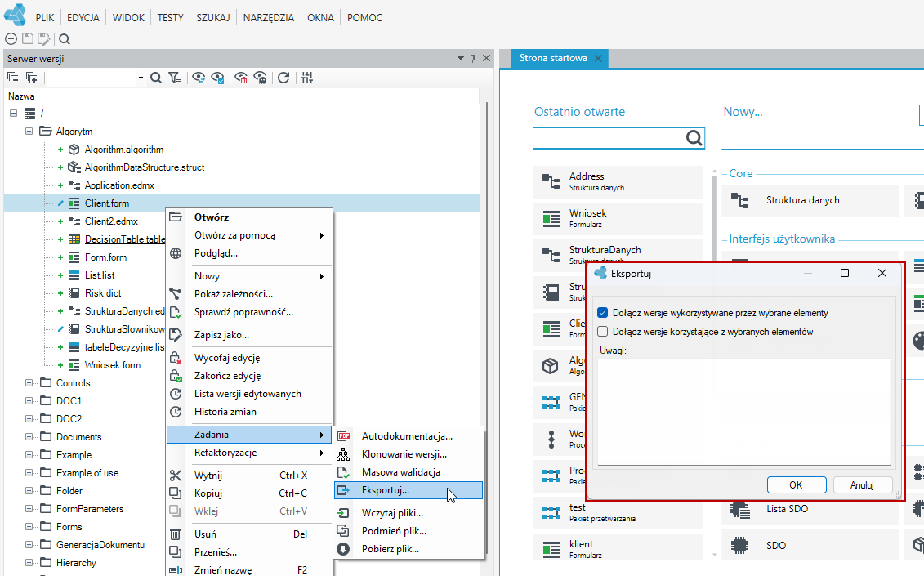The image size is (924, 576).
Task: Expand all tree nodes in Serwer wersji
Action: pos(32,78)
